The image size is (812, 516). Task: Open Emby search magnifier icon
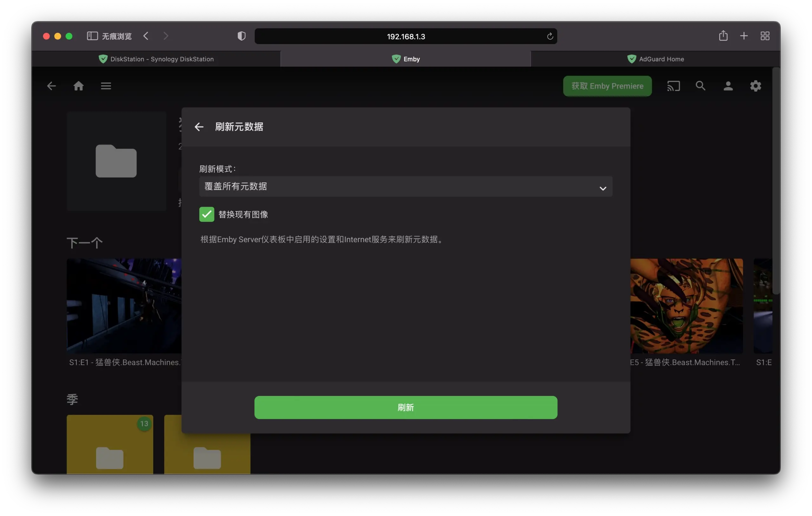tap(701, 86)
